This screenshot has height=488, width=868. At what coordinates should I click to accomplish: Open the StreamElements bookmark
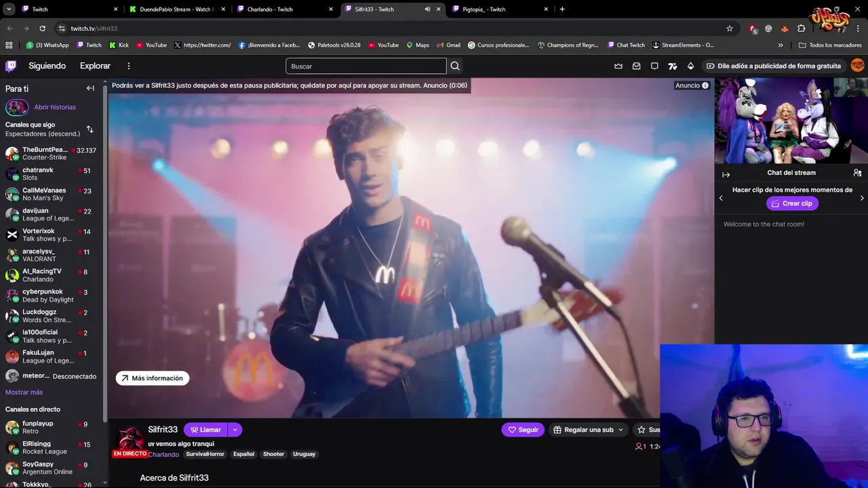click(x=683, y=45)
